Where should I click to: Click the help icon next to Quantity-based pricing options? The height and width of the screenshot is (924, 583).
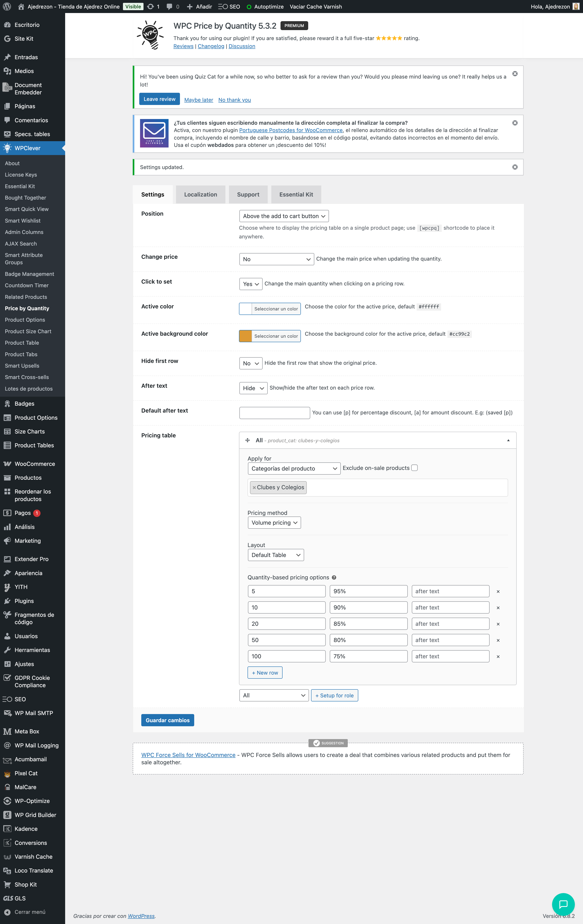334,578
